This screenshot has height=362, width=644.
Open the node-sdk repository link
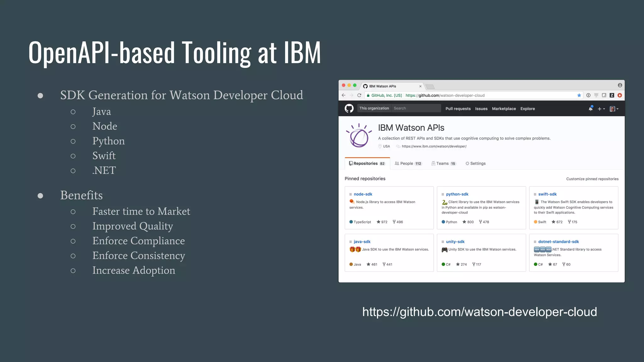363,194
